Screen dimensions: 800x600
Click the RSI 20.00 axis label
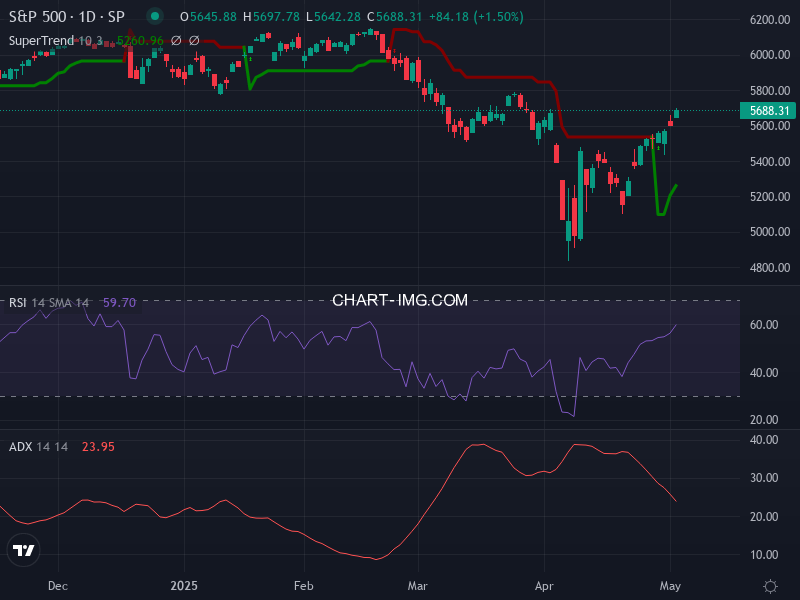pos(764,420)
